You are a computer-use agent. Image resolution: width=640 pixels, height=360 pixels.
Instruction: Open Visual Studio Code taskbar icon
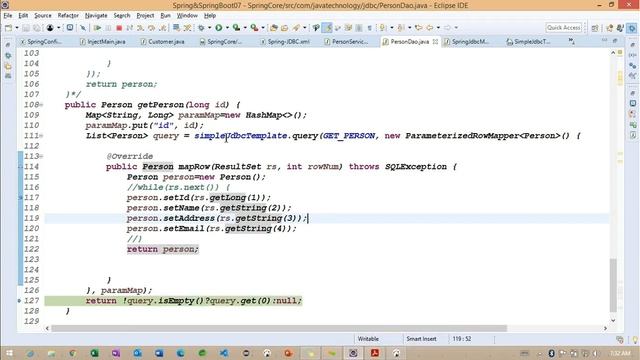(224, 353)
